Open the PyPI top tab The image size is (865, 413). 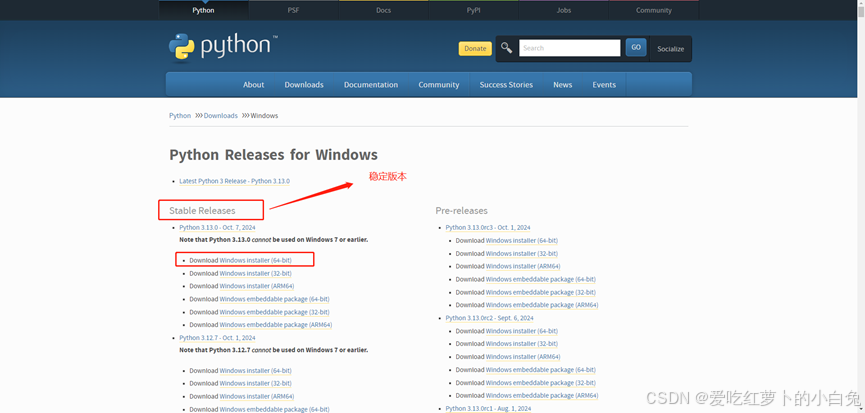click(473, 10)
